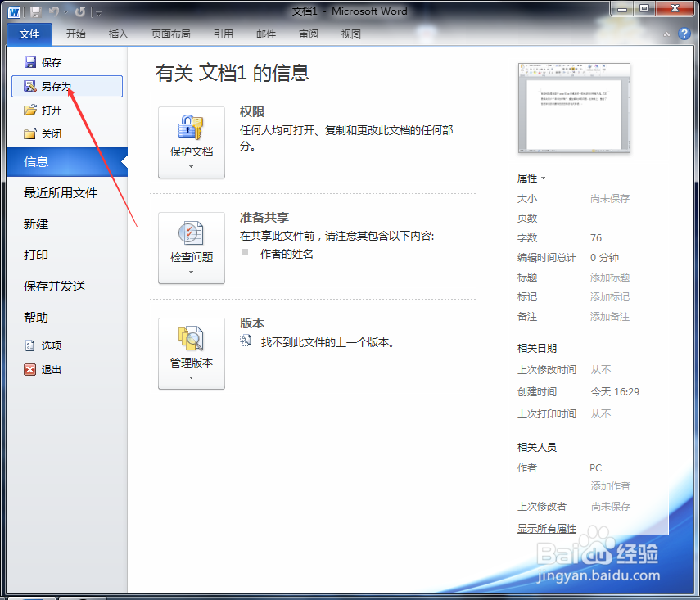
Task: Click the options page icon beside 选项
Action: (x=30, y=345)
